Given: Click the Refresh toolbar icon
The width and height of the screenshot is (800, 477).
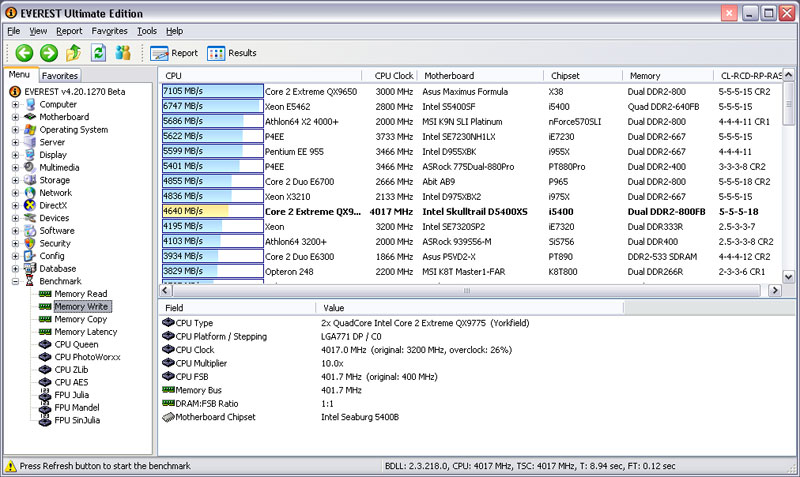Looking at the screenshot, I should pyautogui.click(x=98, y=53).
